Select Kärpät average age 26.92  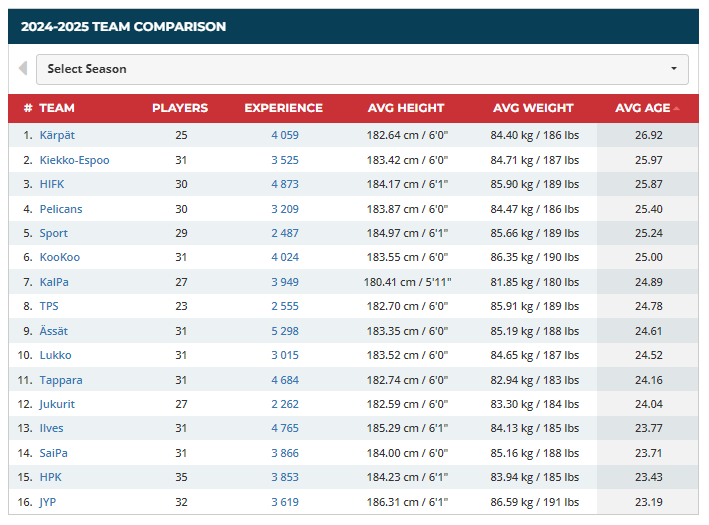[648, 135]
